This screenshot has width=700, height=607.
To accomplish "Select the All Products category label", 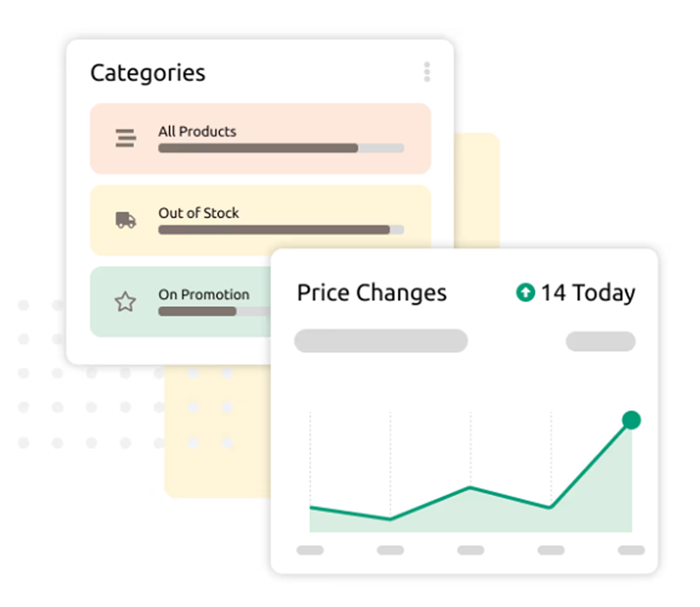I will [197, 132].
